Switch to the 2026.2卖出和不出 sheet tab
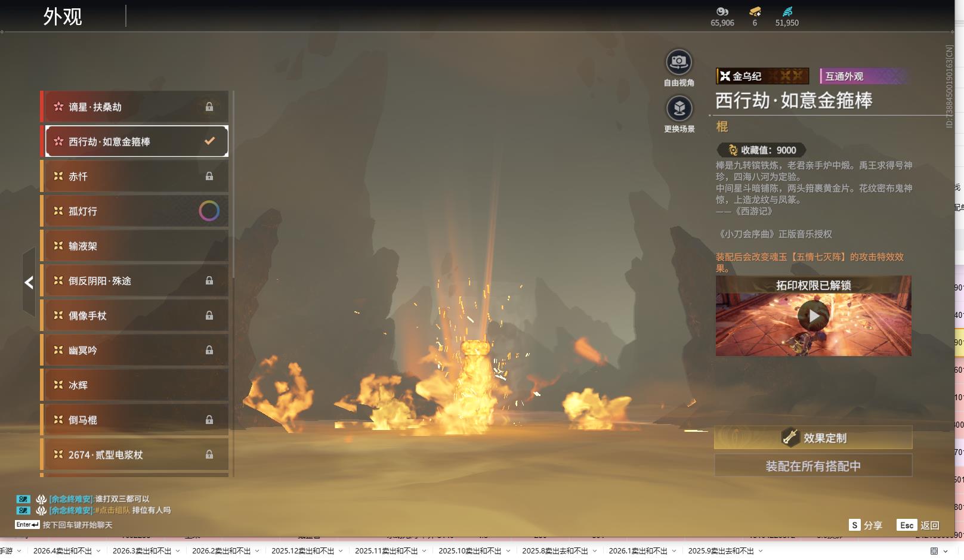The height and width of the screenshot is (560, 964). click(221, 551)
